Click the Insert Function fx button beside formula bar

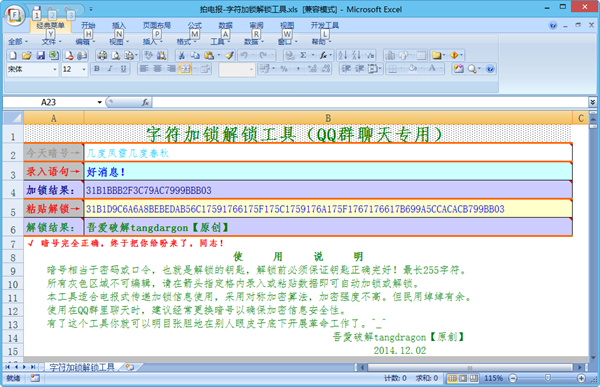[x=145, y=102]
